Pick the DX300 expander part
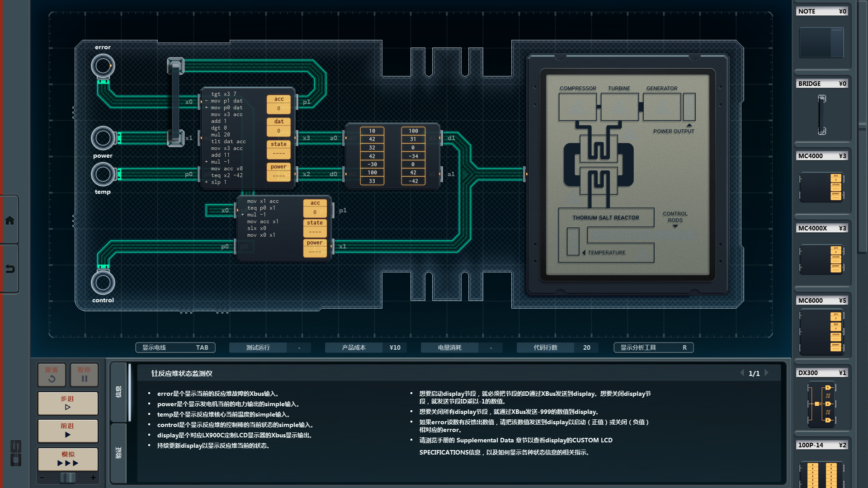The width and height of the screenshot is (868, 488). click(821, 404)
